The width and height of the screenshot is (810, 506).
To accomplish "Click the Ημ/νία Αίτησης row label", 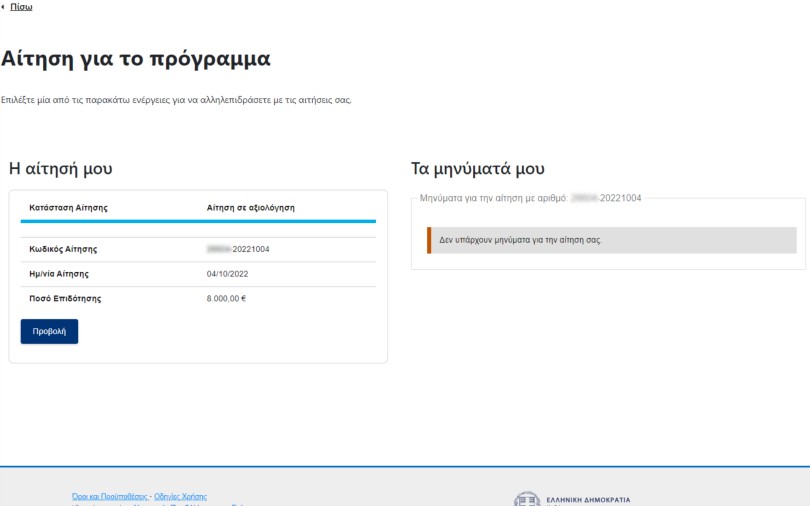I will (x=59, y=274).
